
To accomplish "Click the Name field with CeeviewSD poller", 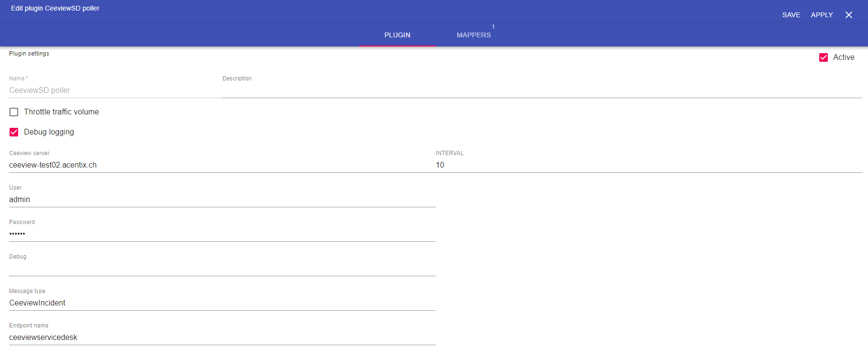I will pos(114,90).
